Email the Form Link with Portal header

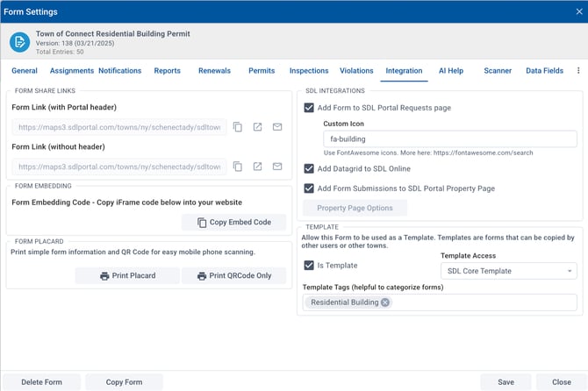point(277,127)
